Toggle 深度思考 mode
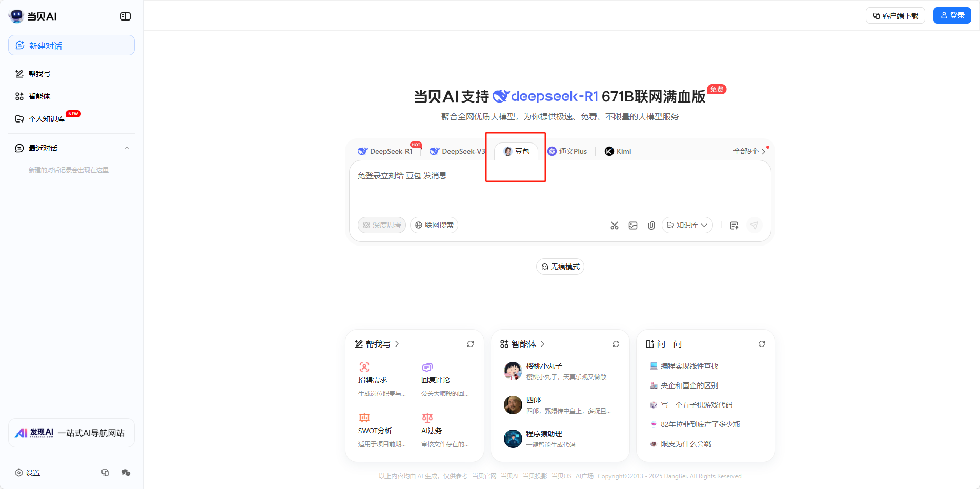980x489 pixels. coord(382,225)
